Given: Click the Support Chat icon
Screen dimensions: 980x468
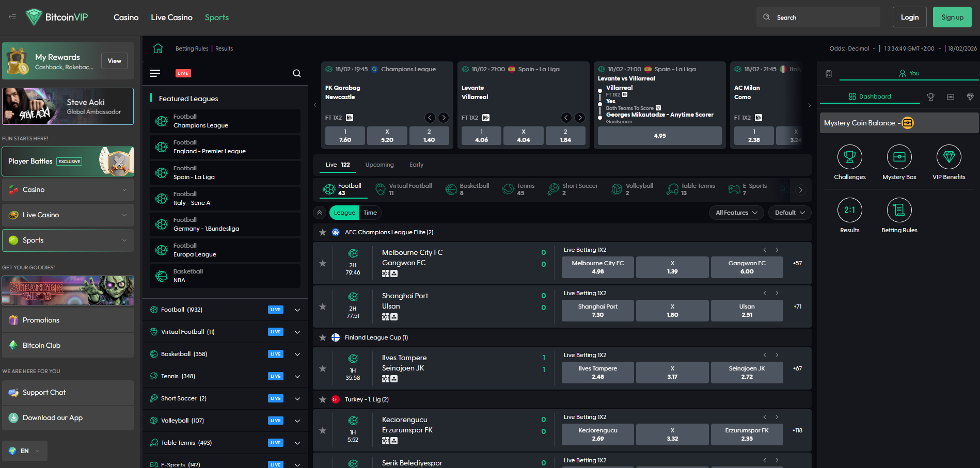Looking at the screenshot, I should (12, 392).
